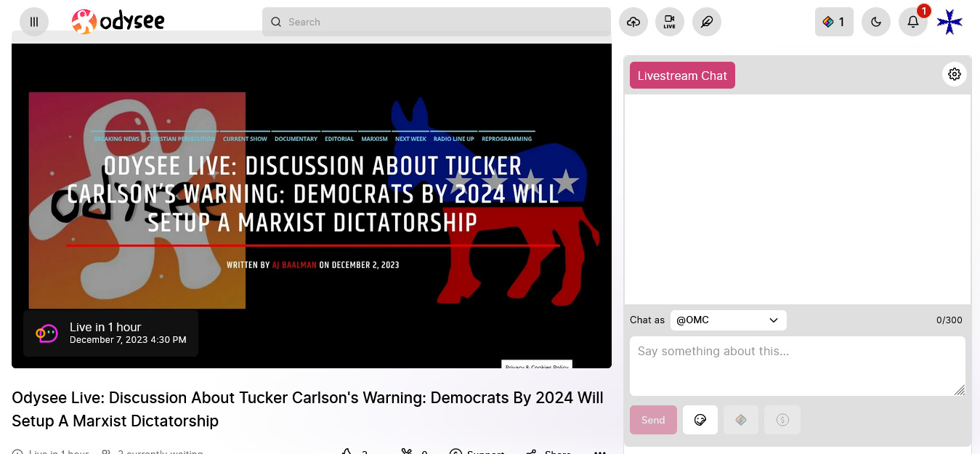The height and width of the screenshot is (454, 980).
Task: Click the video title text beginning 'Odysee Live: Discussion'
Action: [x=307, y=409]
